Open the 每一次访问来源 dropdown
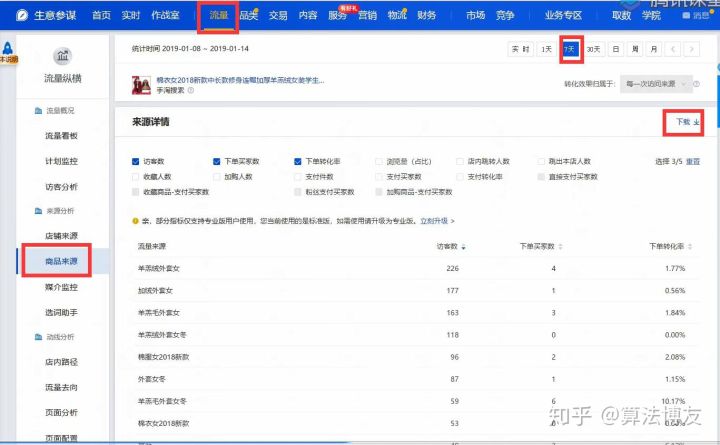Screen dimensions: 720x445 click(661, 85)
